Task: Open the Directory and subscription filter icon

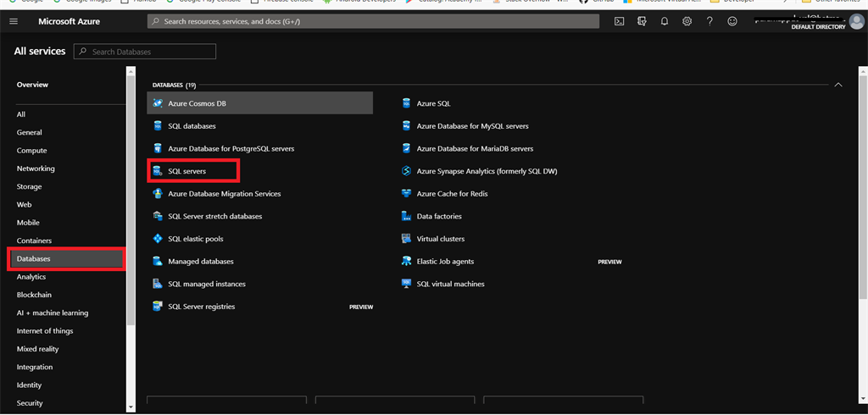Action: [643, 21]
